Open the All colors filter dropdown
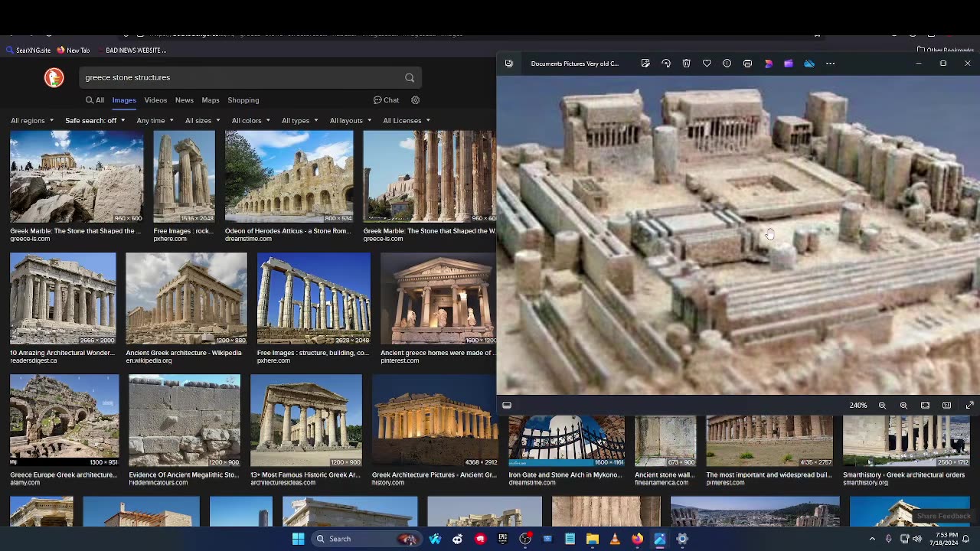The height and width of the screenshot is (551, 980). coord(251,120)
